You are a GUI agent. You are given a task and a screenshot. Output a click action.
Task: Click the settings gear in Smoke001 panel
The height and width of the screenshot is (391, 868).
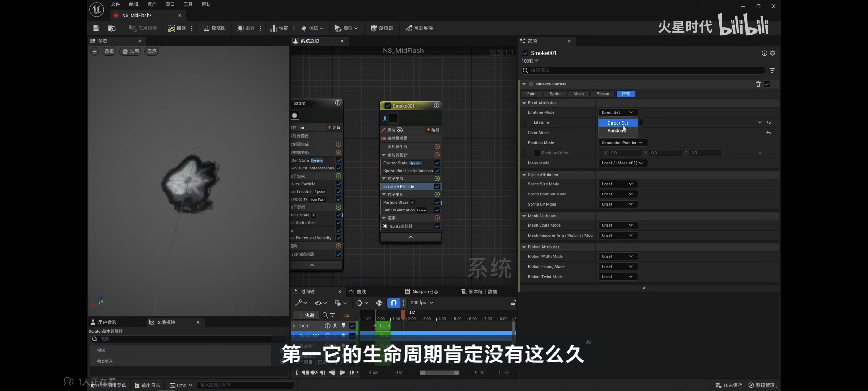[x=773, y=53]
